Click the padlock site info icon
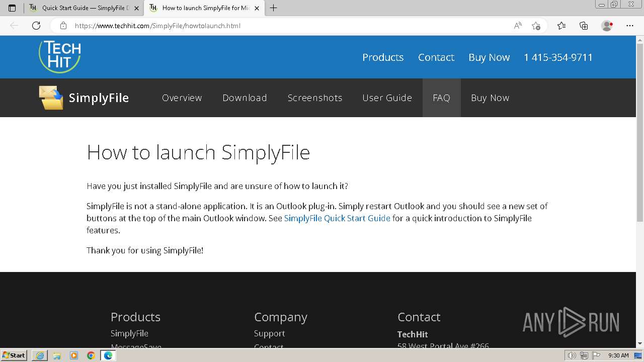This screenshot has height=362, width=644. (63, 26)
